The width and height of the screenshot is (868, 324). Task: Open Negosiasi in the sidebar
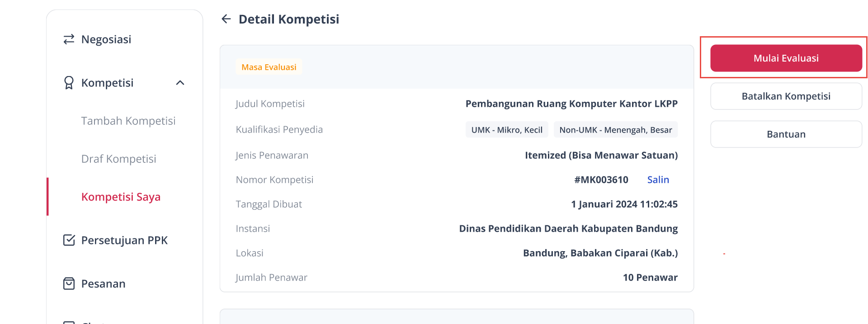[x=106, y=39]
